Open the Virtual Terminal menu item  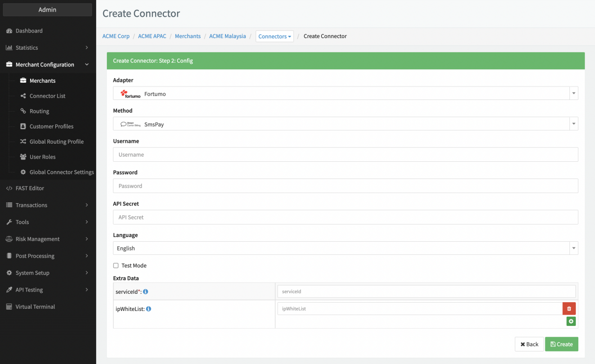click(x=35, y=307)
